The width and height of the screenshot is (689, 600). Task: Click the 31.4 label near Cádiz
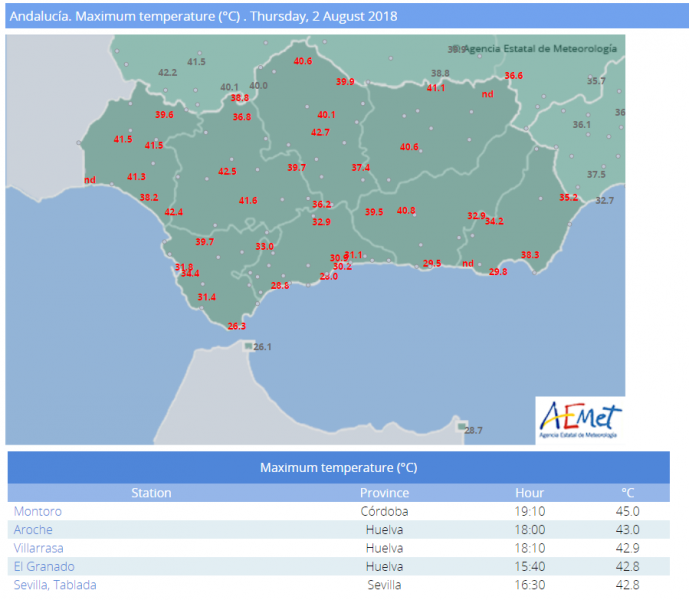point(207,297)
